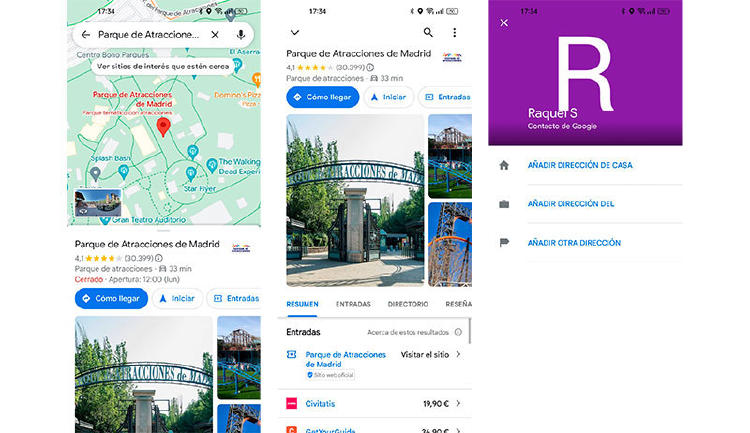
Task: Collapse the place sheet with the down chevron
Action: click(295, 33)
